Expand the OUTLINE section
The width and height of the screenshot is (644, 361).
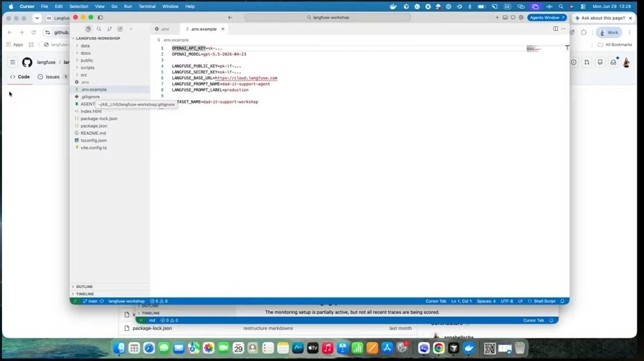85,287
